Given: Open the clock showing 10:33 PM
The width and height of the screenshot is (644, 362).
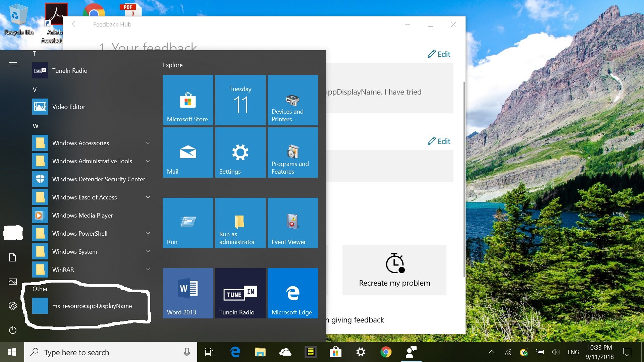Looking at the screenshot, I should coord(600,352).
